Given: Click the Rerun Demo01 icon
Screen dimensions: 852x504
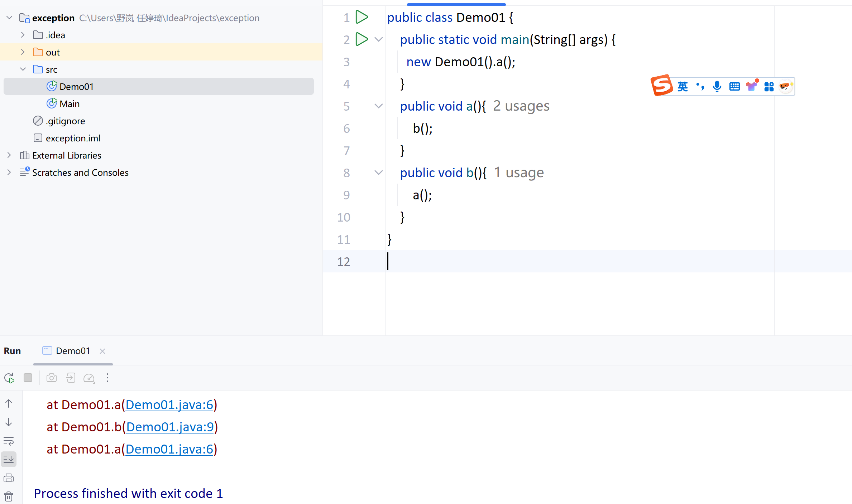Looking at the screenshot, I should pos(9,378).
